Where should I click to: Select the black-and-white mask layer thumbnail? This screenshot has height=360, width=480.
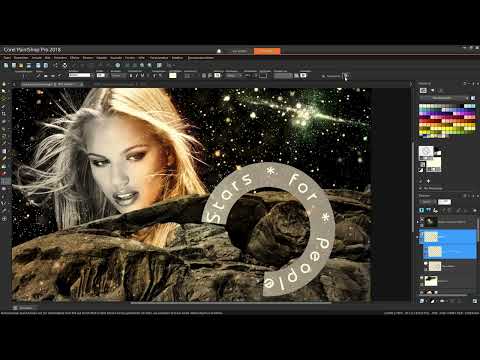pyautogui.click(x=432, y=281)
